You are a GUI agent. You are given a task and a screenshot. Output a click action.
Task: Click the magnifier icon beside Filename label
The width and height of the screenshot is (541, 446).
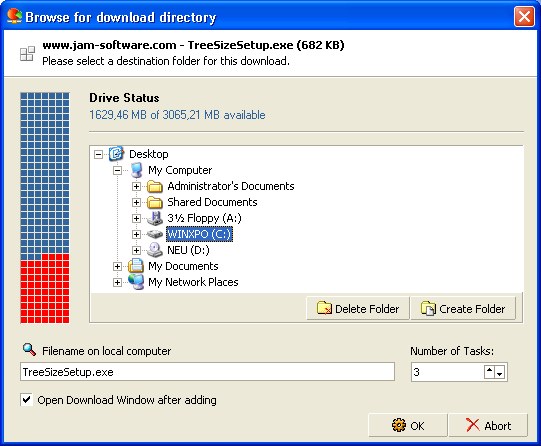click(x=29, y=350)
